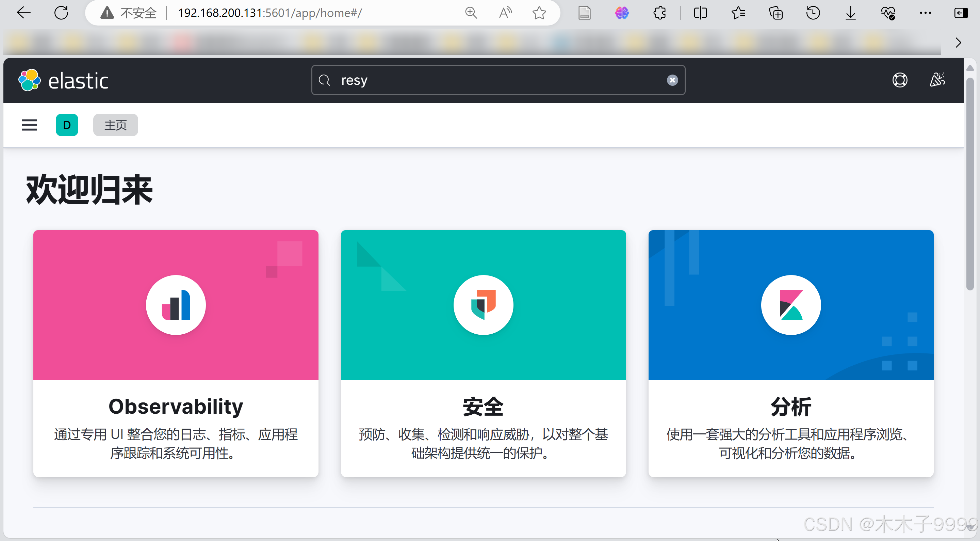Click the Observability bar chart logo
The height and width of the screenshot is (541, 980).
(x=176, y=305)
